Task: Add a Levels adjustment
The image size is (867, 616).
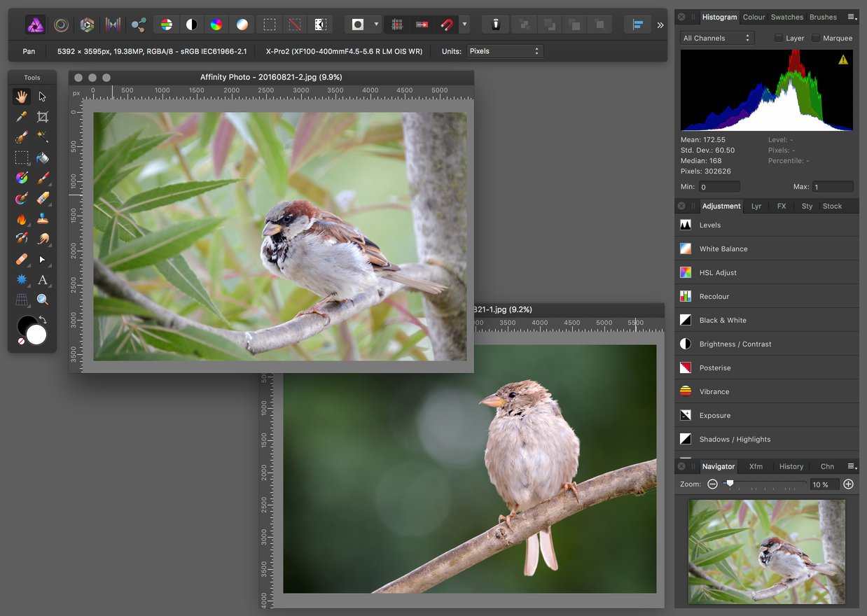Action: 767,225
